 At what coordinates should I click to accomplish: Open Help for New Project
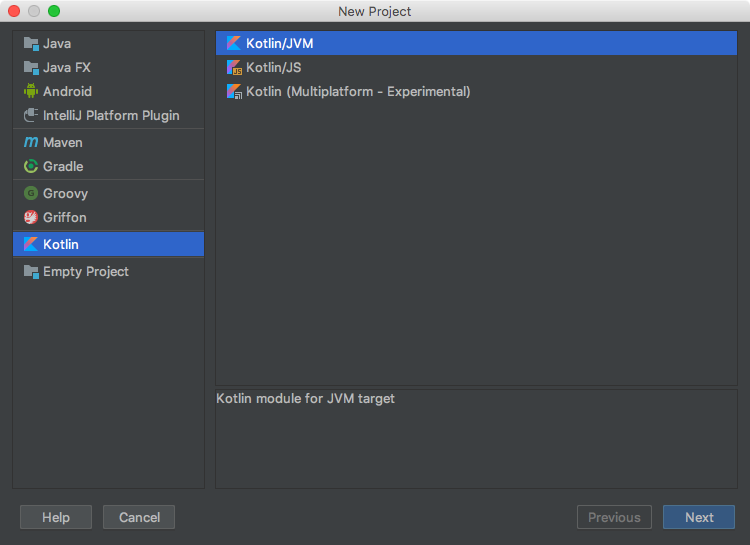tap(56, 517)
